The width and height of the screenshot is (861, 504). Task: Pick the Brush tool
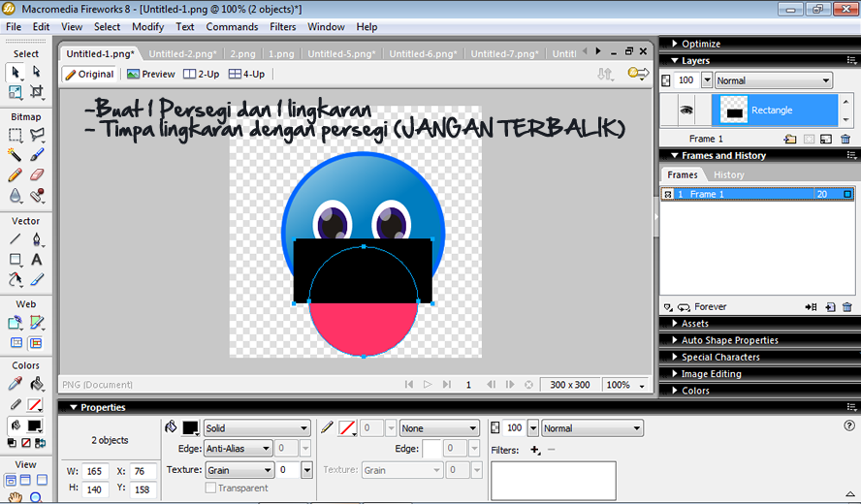coord(36,155)
